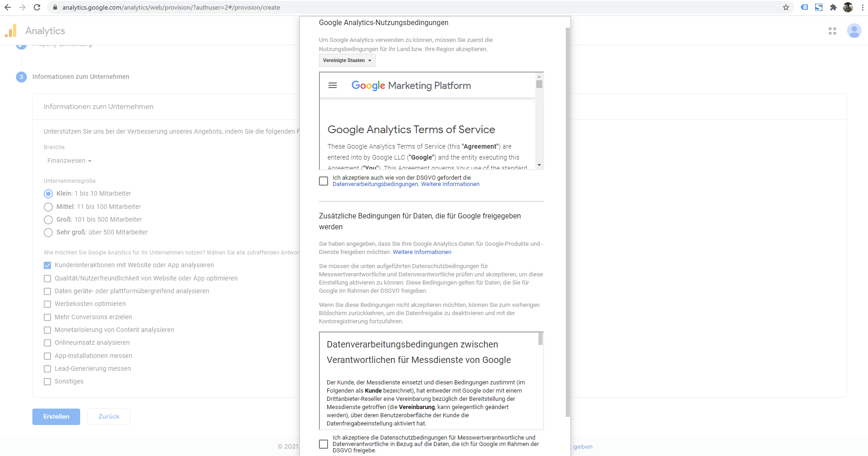Viewport: 868px width, 456px height.
Task: Click the Analytics product name text
Action: tap(45, 31)
